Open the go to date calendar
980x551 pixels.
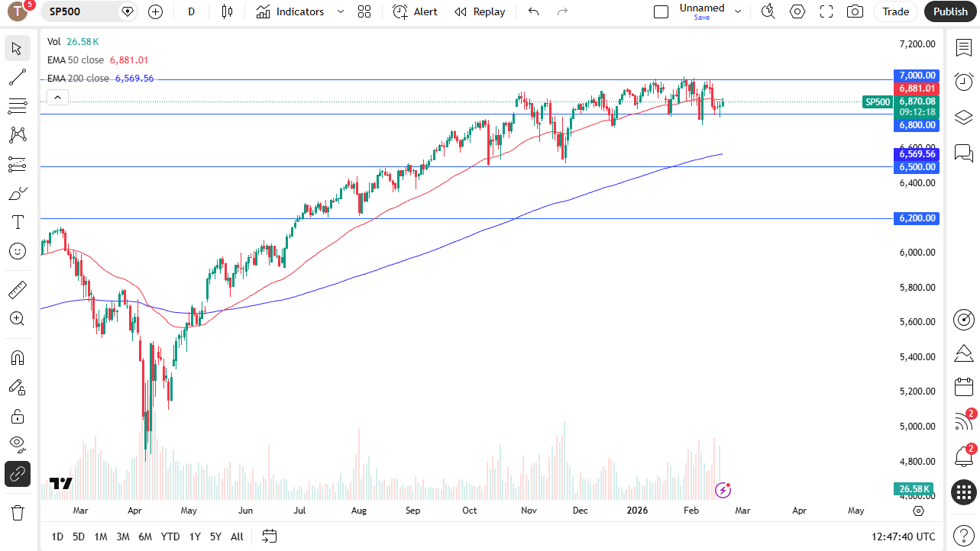click(269, 536)
